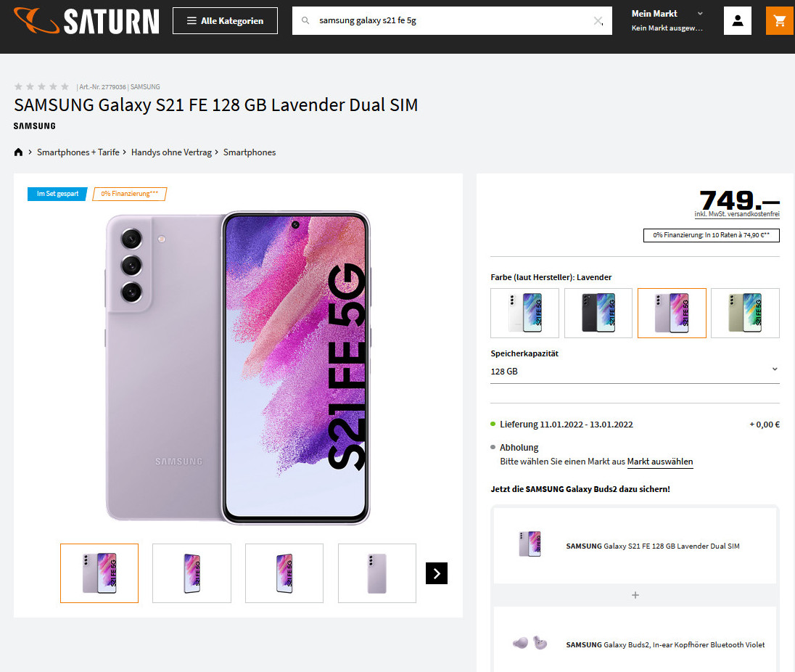Click the home breadcrumb icon
The image size is (795, 672).
[19, 152]
